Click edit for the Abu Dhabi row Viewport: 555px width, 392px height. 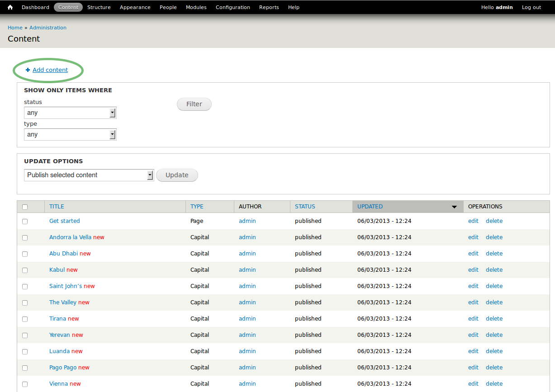point(473,254)
